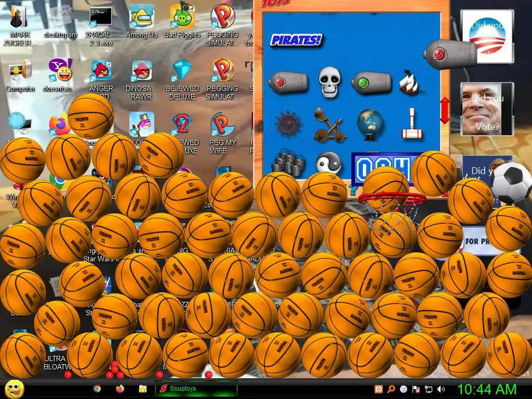Open the Among Us desktop shortcut
Viewport: 532px width, 399px height.
coord(141,22)
